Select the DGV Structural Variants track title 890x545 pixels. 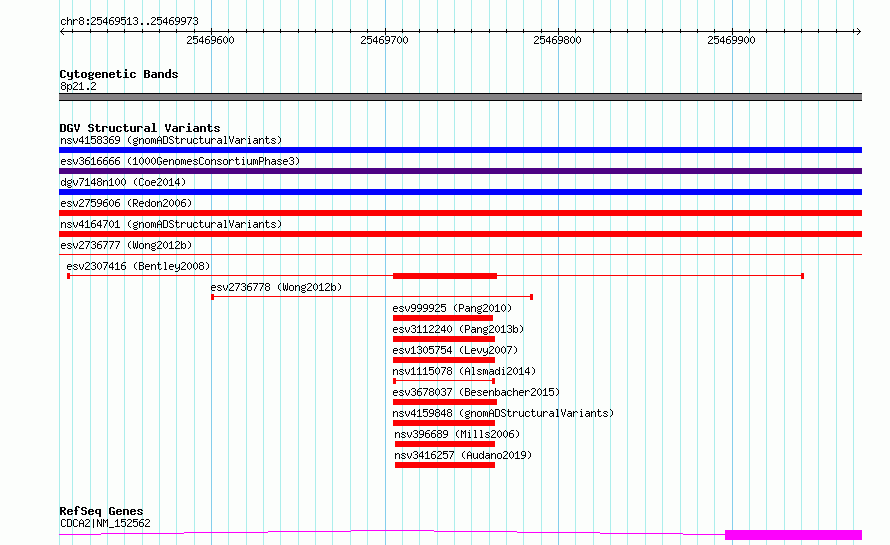(140, 128)
